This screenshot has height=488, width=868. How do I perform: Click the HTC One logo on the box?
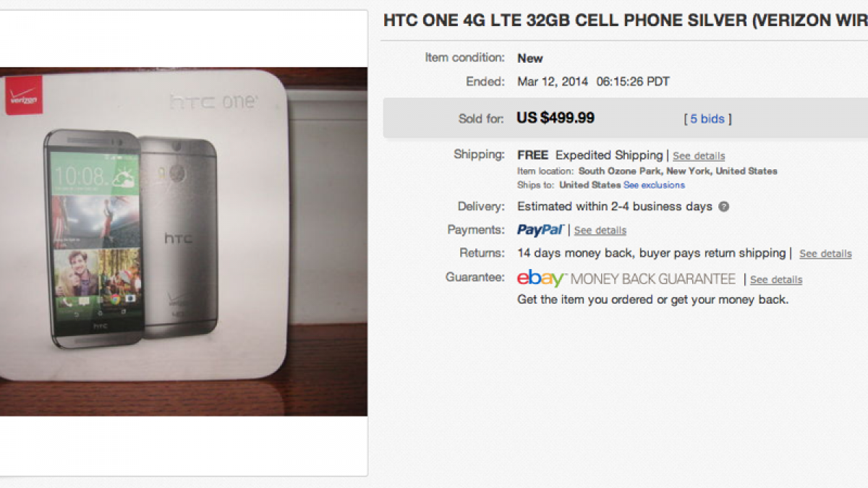pos(213,102)
